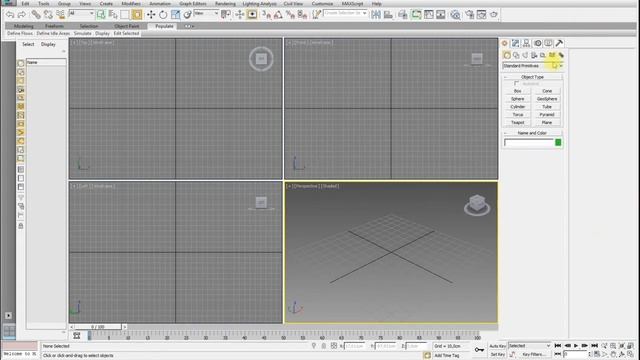Open the Modify command panel tab
The height and width of the screenshot is (360, 640).
tap(516, 43)
